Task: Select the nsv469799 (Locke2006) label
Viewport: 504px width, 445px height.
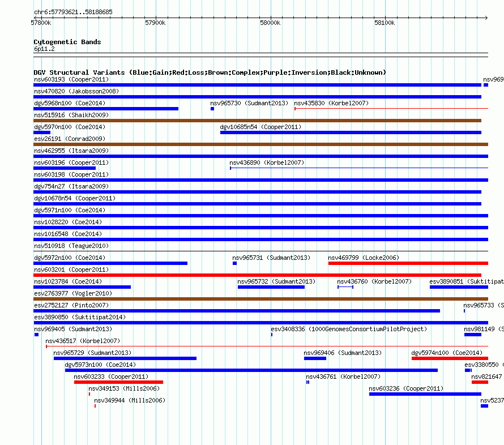Action: 364,258
